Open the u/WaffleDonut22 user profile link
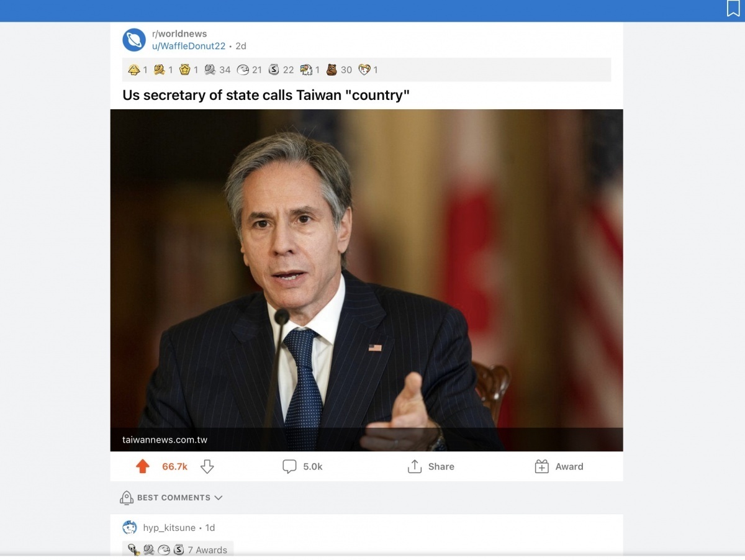 [189, 46]
